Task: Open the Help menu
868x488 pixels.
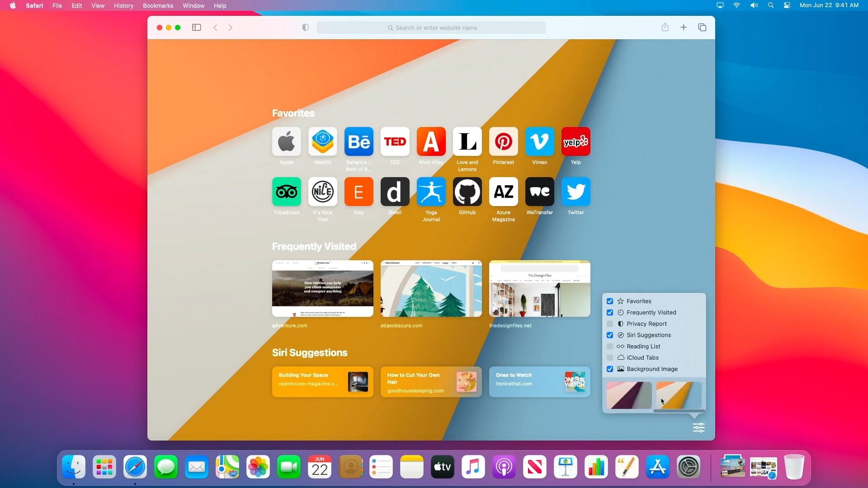Action: [x=220, y=5]
